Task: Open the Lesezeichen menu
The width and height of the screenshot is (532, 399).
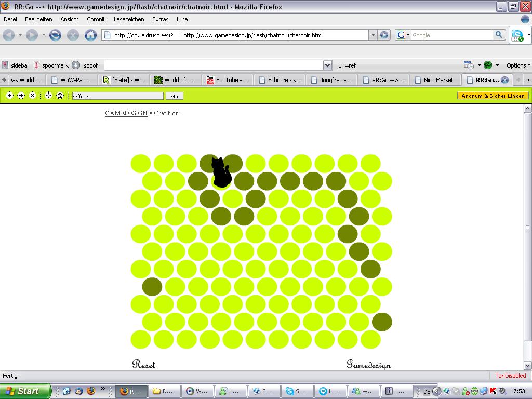Action: point(129,19)
